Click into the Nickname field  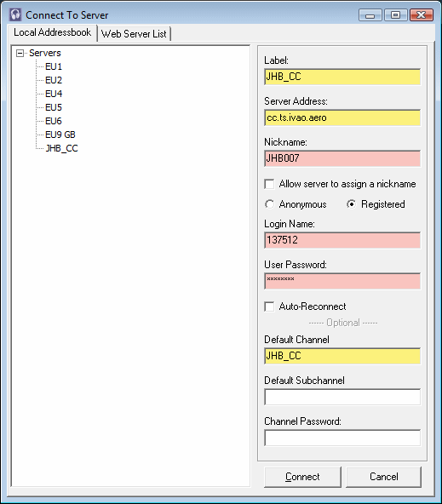tap(342, 158)
